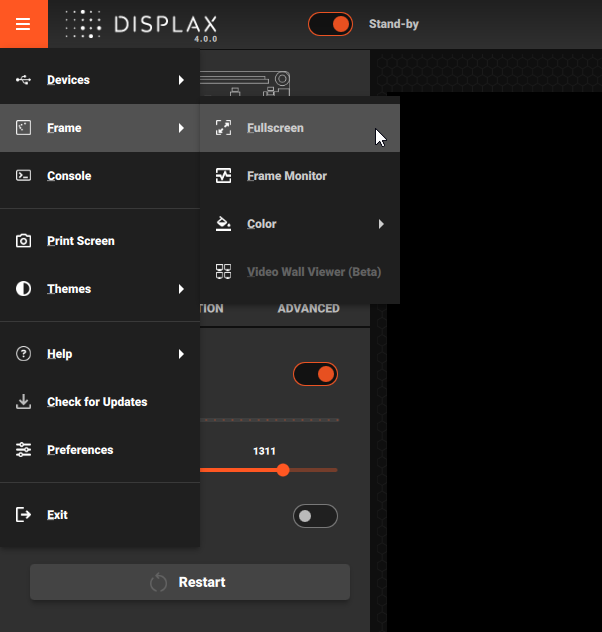
Task: Click the slider handle set to 1311
Action: (283, 470)
